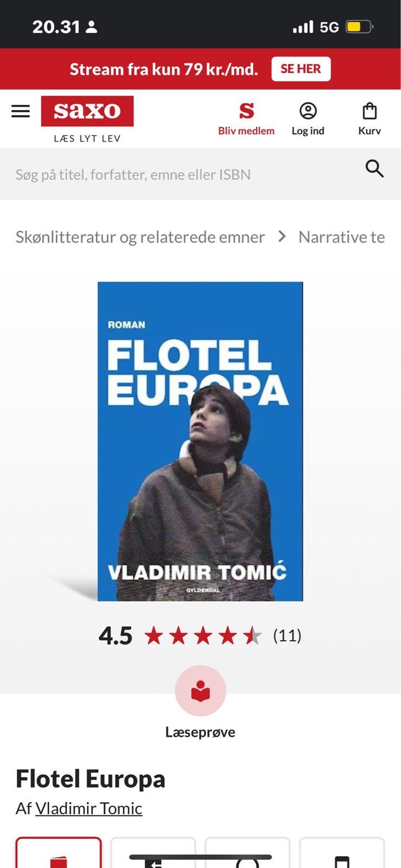
Task: Tap the search magnifier icon
Action: (374, 169)
